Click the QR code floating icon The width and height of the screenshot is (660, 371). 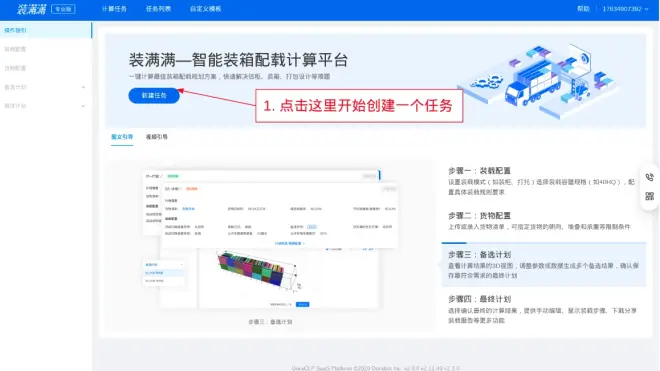coord(649,196)
